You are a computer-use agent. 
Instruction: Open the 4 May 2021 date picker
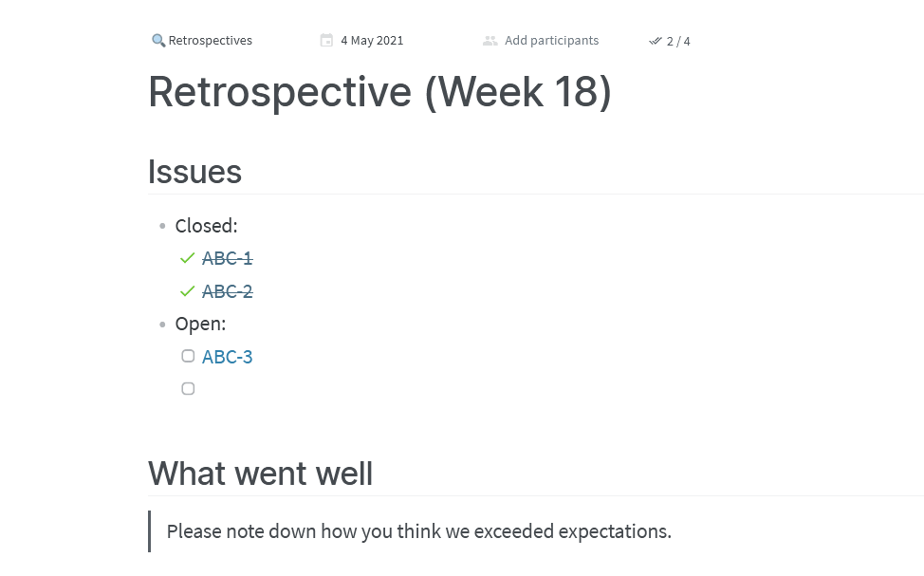pos(372,40)
